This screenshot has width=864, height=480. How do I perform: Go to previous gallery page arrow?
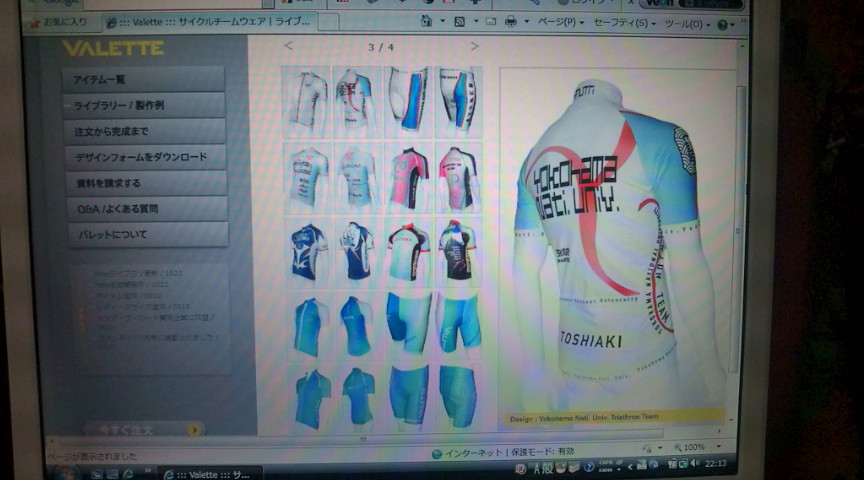288,46
